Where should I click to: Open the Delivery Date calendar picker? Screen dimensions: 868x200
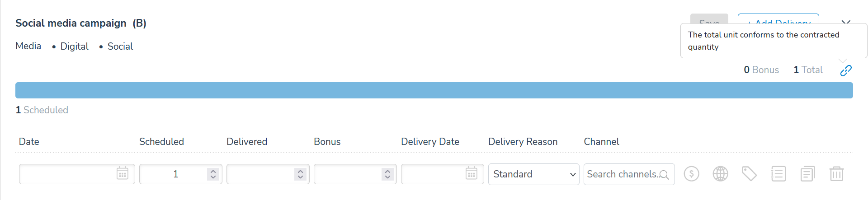[472, 173]
